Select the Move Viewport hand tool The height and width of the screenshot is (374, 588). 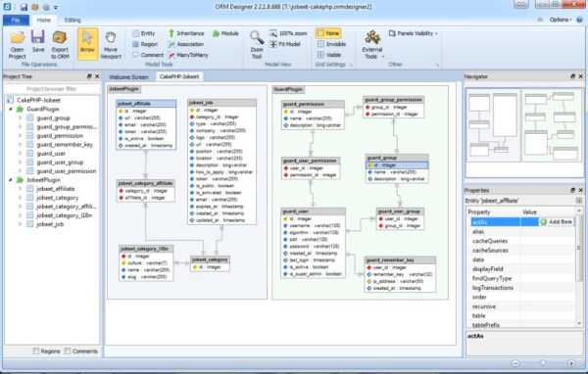click(111, 37)
